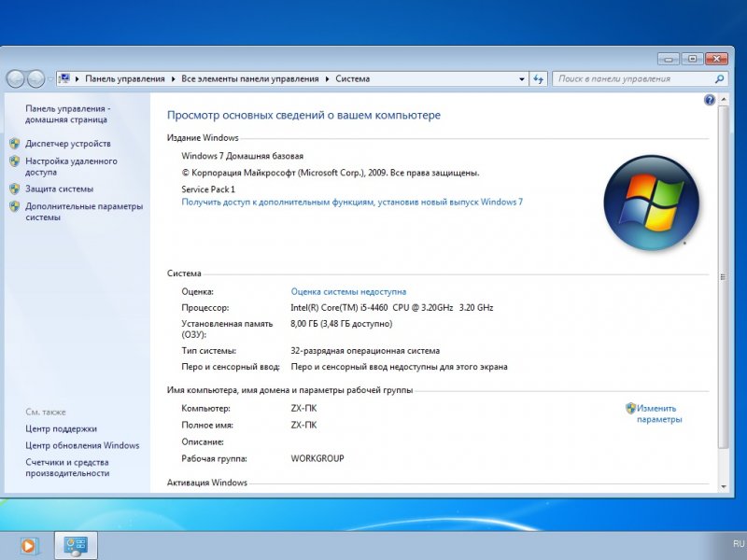Click the Service Pack 1 text
747x560 pixels.
tap(208, 189)
